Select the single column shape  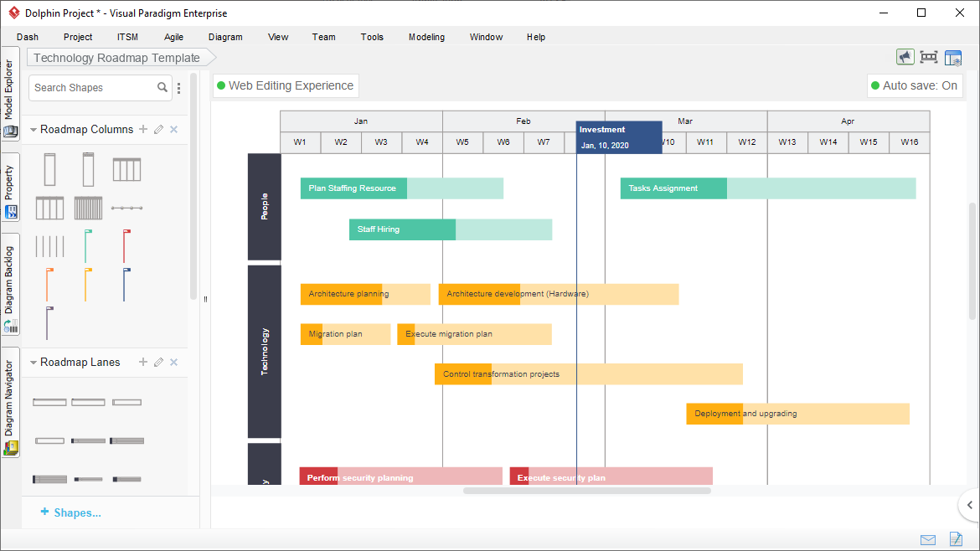coord(50,169)
